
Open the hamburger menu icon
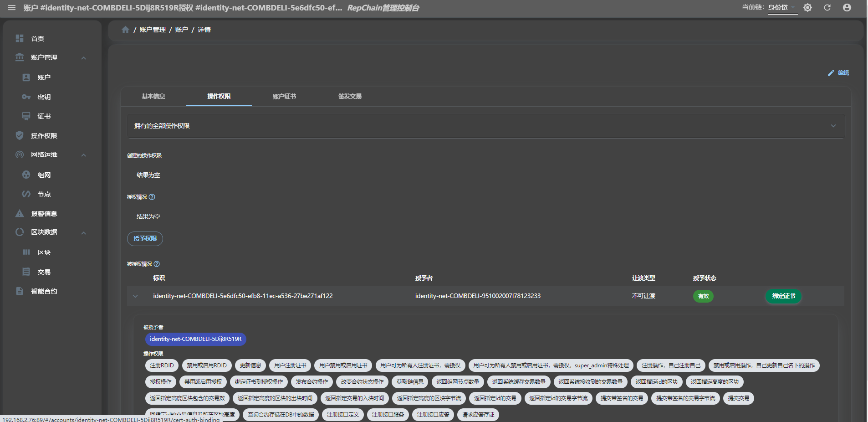point(12,8)
